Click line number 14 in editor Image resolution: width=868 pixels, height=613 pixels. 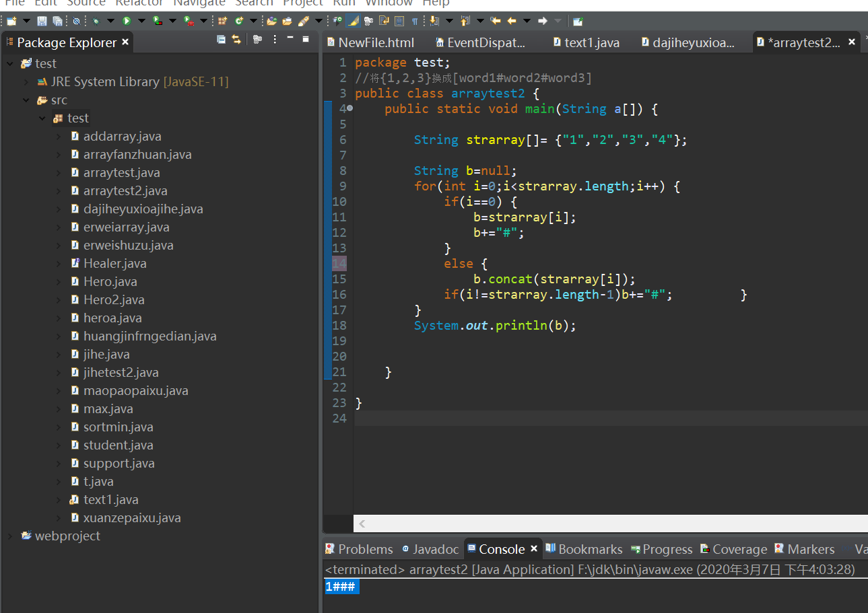click(339, 263)
